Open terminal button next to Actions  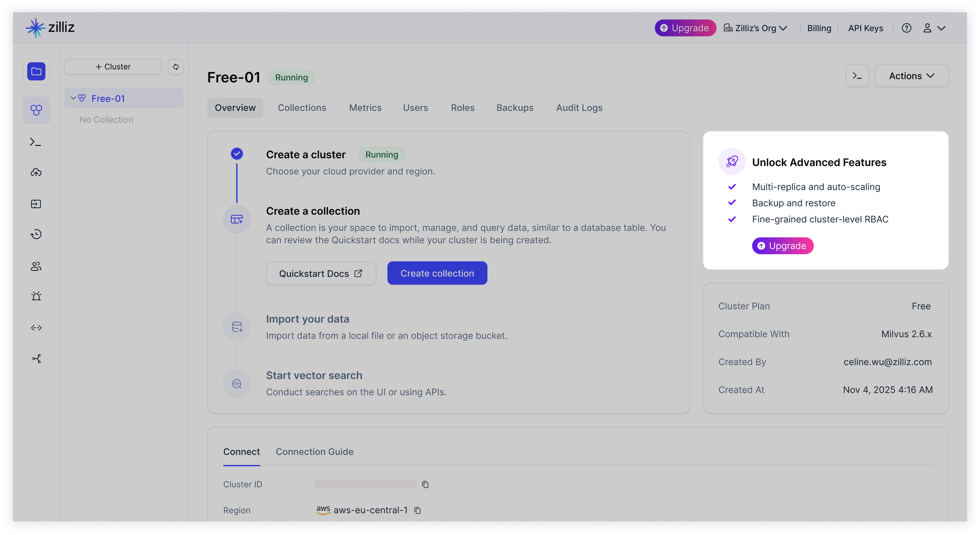[x=857, y=76]
